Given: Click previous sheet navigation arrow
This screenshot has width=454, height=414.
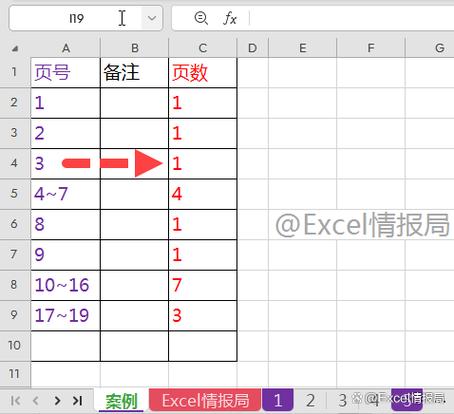Looking at the screenshot, I should (36, 401).
